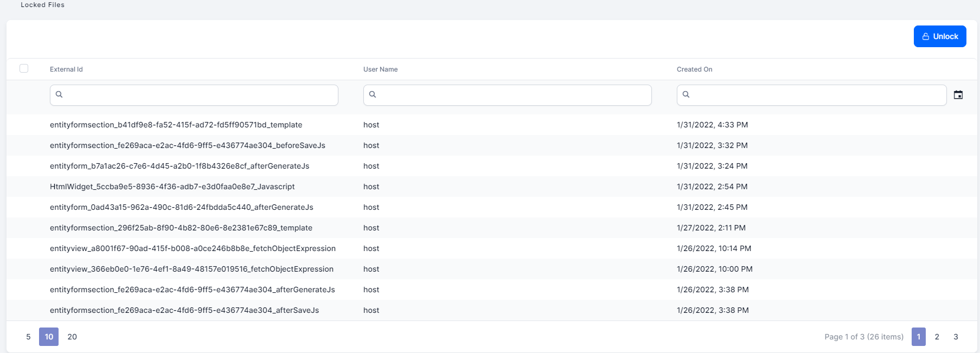Open the Created On calendar picker icon

coord(958,95)
